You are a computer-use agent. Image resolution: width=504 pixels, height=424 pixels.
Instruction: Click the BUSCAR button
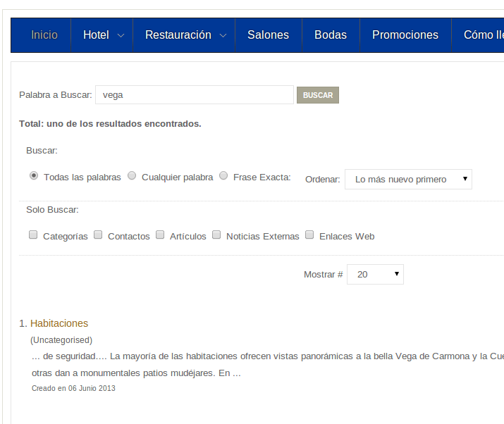click(318, 95)
